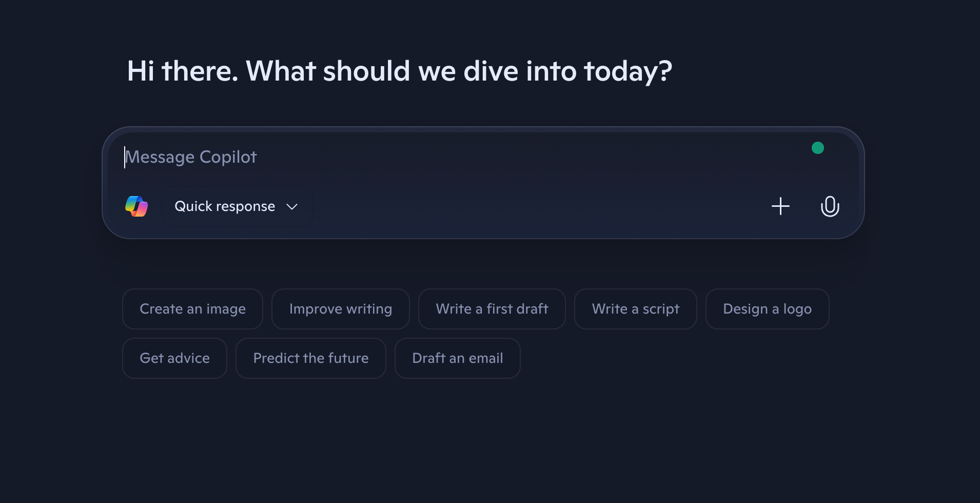Click the microphone button on the right
980x503 pixels.
tap(830, 206)
